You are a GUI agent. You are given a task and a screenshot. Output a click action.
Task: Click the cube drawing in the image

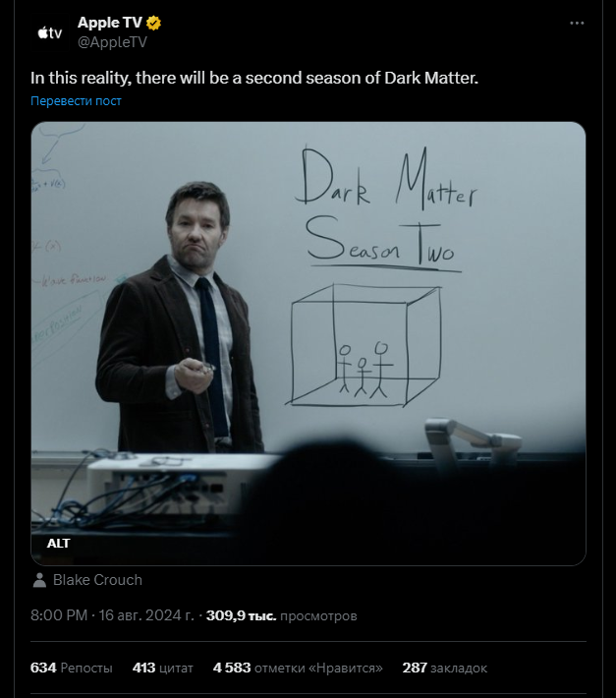click(363, 345)
